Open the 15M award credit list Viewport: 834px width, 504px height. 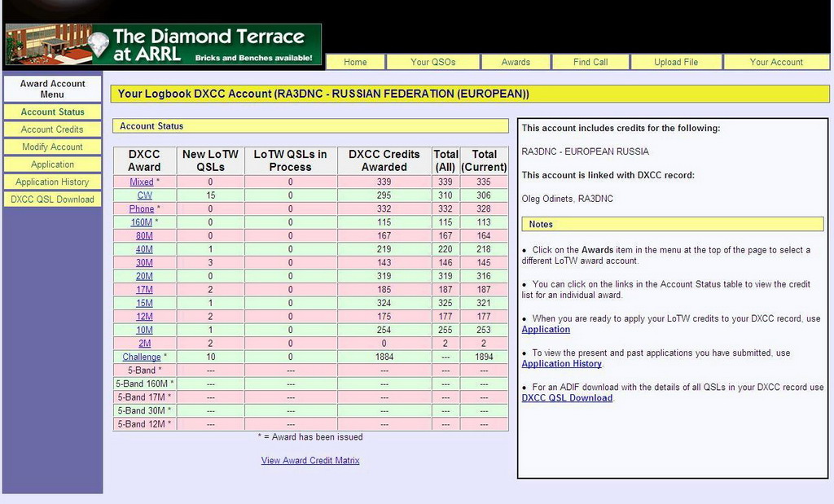(144, 303)
